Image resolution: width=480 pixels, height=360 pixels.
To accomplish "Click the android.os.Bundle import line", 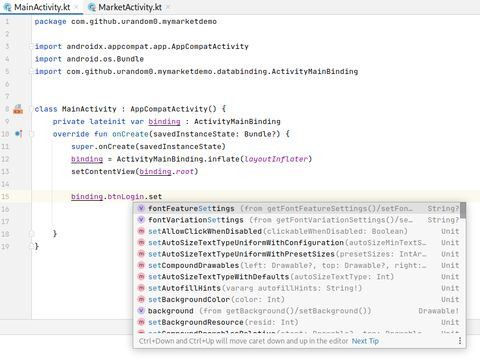I will (89, 59).
